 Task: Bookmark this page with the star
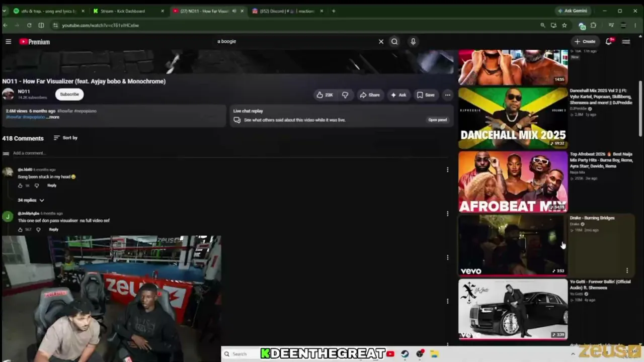(565, 25)
